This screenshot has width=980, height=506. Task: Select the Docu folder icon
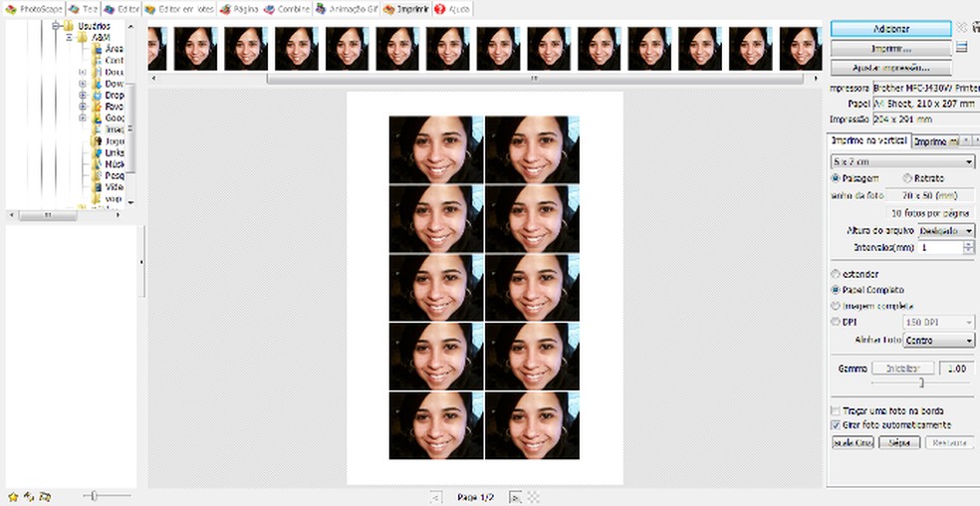(x=97, y=72)
